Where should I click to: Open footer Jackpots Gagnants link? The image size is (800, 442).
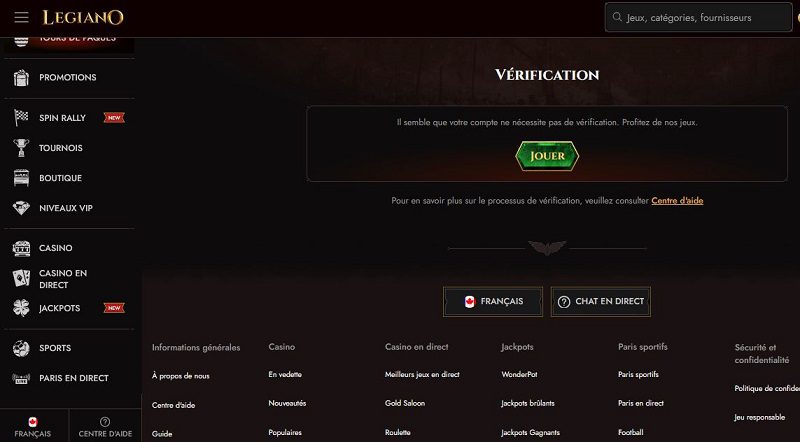[x=531, y=432]
